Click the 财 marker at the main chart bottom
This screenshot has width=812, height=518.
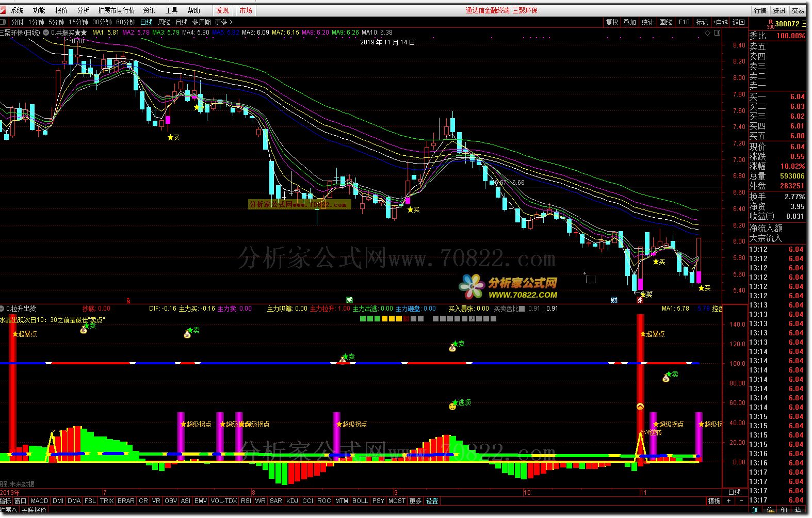(x=614, y=300)
